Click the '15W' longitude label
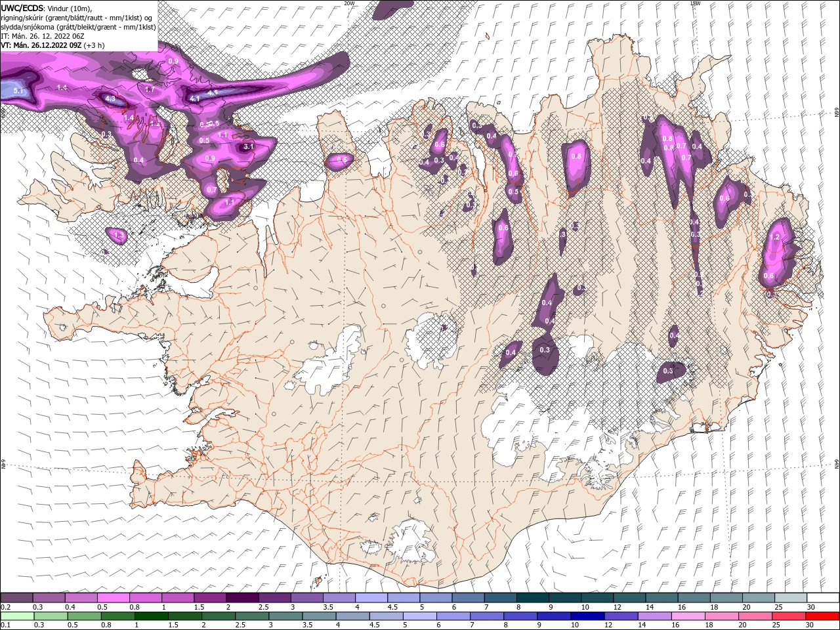 coord(694,3)
